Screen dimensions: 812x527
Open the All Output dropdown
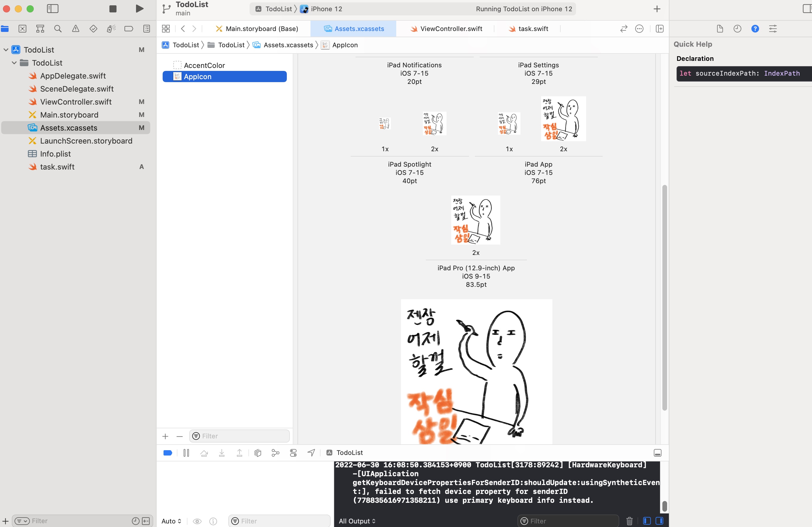(x=357, y=521)
